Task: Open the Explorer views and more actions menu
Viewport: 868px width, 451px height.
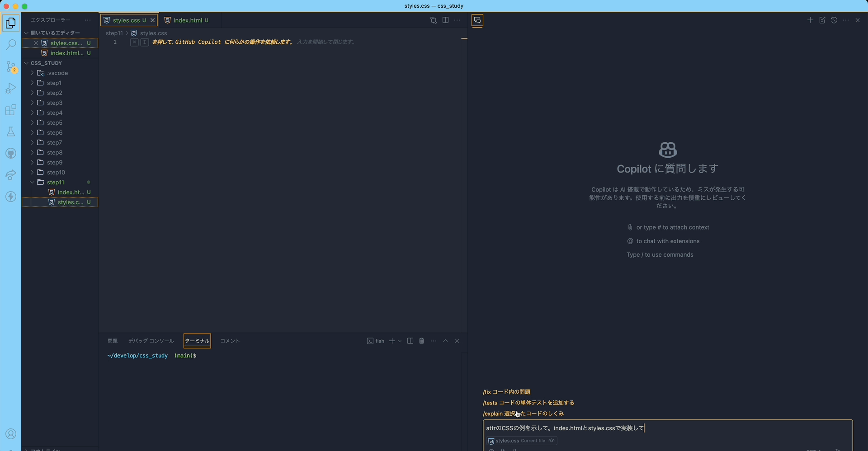Action: [88, 20]
